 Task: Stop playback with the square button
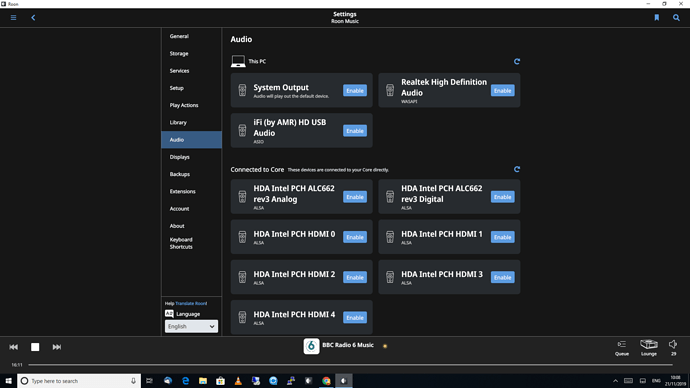(x=35, y=347)
